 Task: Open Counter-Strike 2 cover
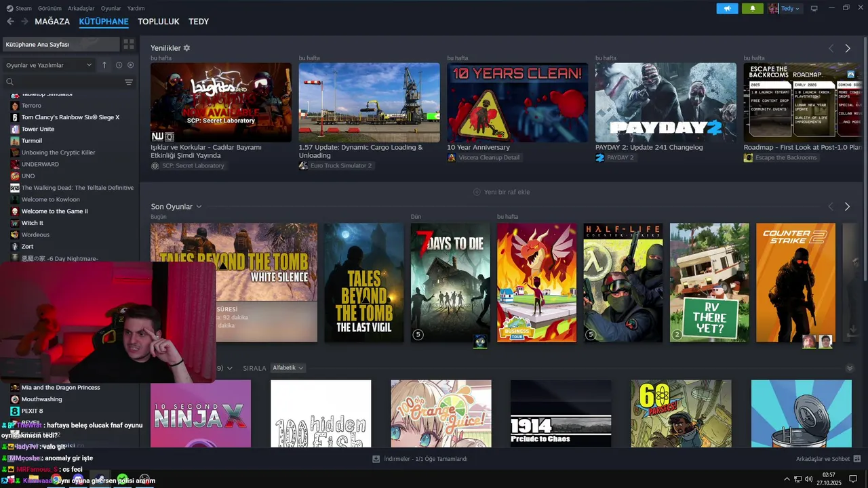[795, 283]
